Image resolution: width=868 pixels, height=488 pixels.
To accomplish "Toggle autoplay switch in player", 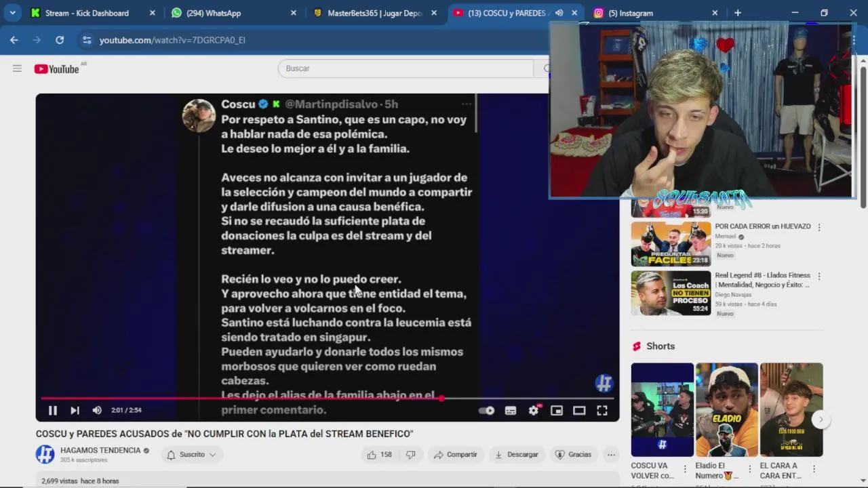I will click(487, 410).
